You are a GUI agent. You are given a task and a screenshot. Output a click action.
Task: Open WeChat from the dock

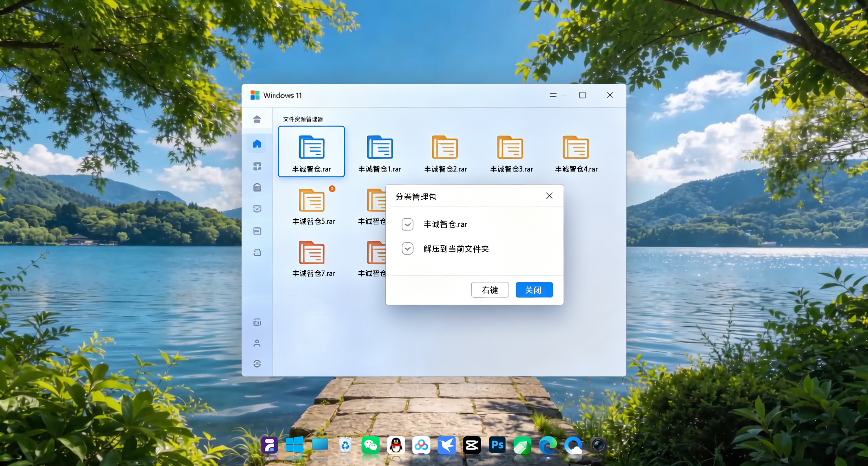click(370, 445)
